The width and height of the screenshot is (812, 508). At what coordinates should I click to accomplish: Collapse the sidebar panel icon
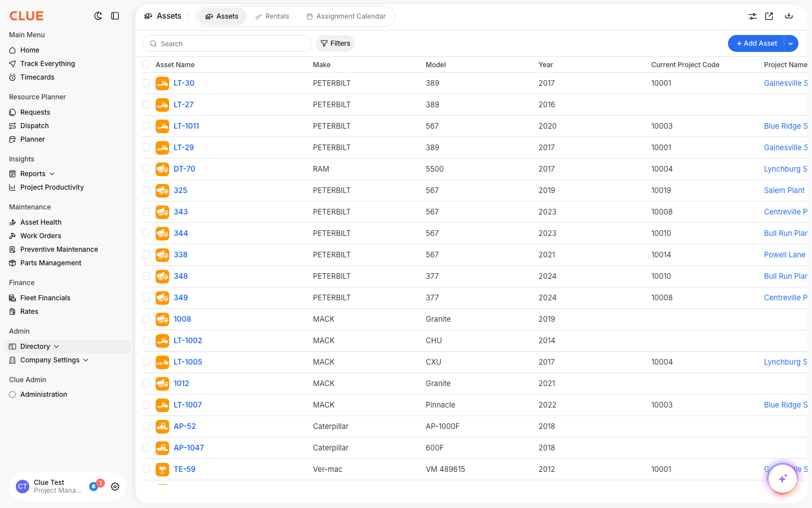click(115, 16)
